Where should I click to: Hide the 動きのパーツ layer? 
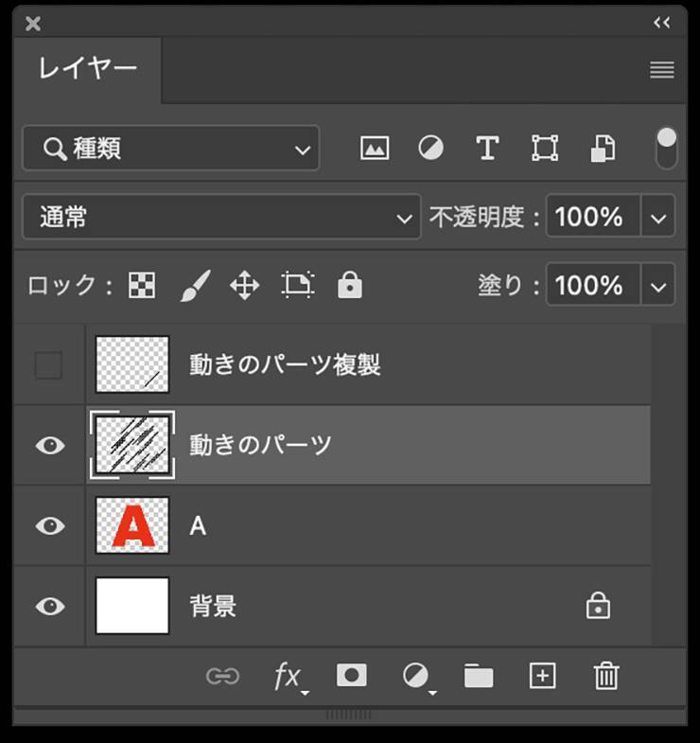pos(49,445)
